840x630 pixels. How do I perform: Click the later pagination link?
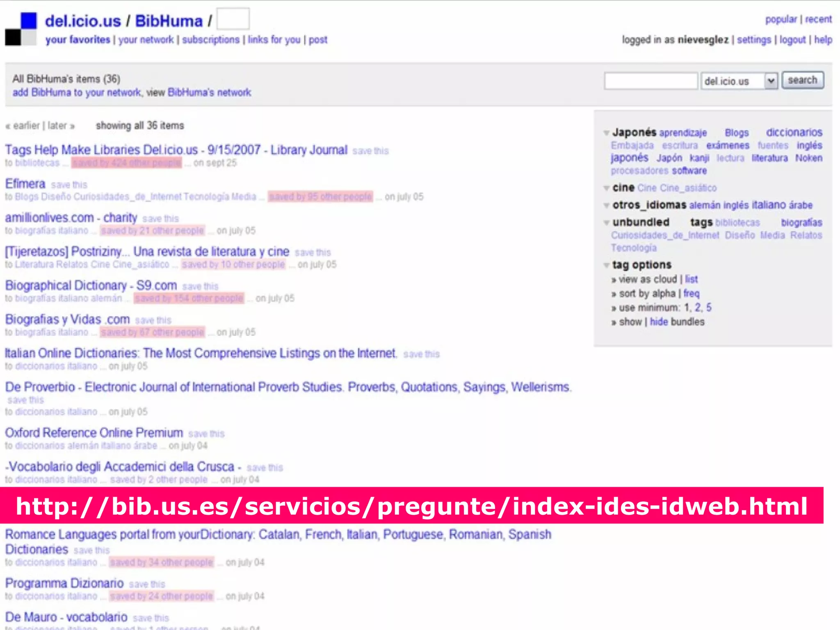61,126
